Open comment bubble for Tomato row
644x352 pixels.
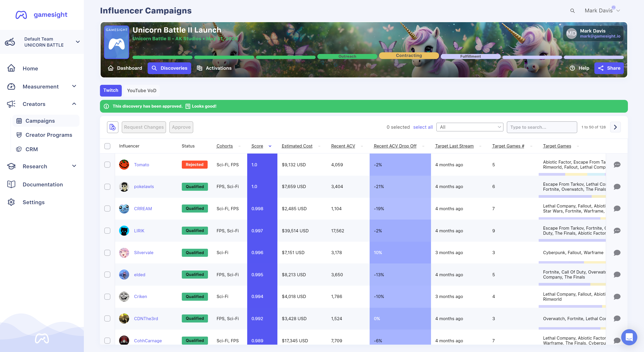click(x=617, y=165)
